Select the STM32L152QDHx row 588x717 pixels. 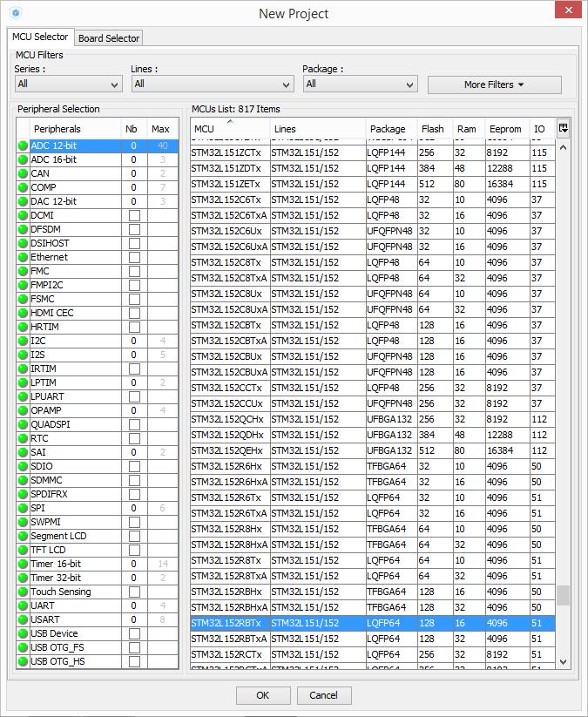373,435
